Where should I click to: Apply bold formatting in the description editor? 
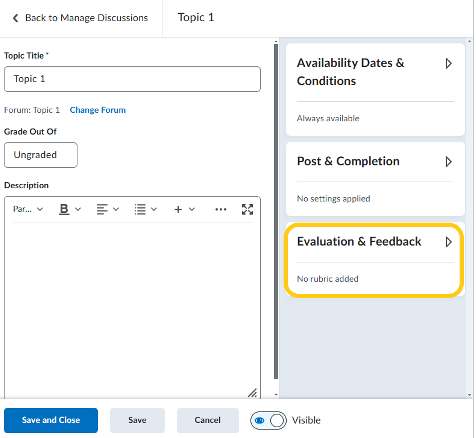point(64,209)
